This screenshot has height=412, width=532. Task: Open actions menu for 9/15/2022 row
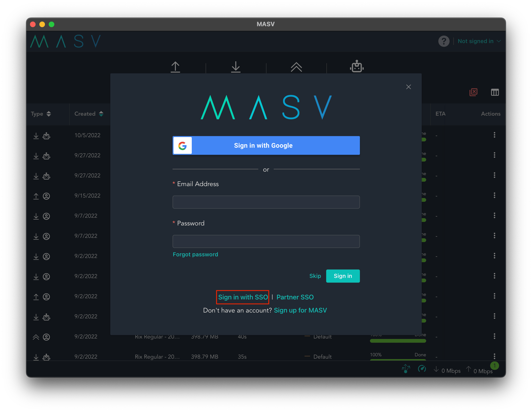click(x=494, y=195)
